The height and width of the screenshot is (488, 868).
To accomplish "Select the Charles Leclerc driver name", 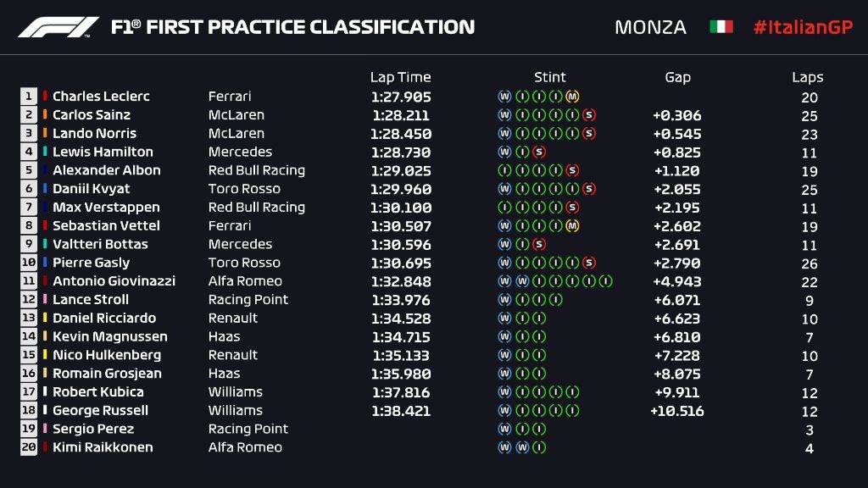I will click(x=101, y=97).
